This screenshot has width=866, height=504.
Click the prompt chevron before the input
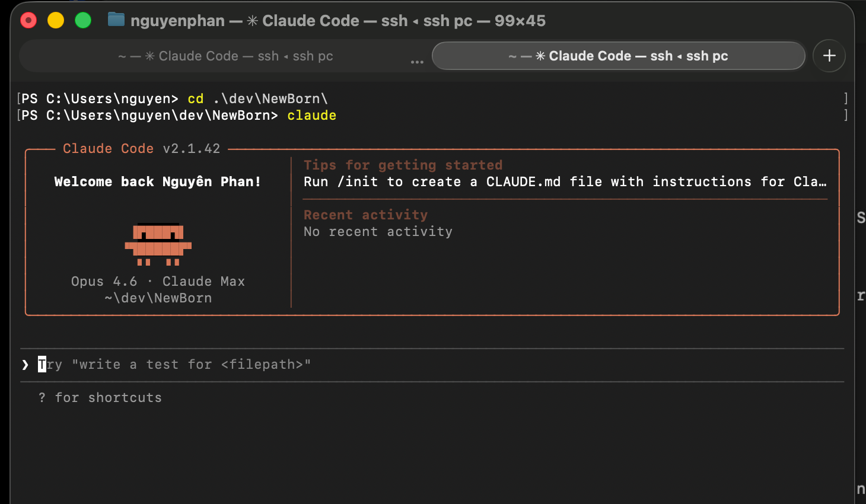(x=25, y=365)
